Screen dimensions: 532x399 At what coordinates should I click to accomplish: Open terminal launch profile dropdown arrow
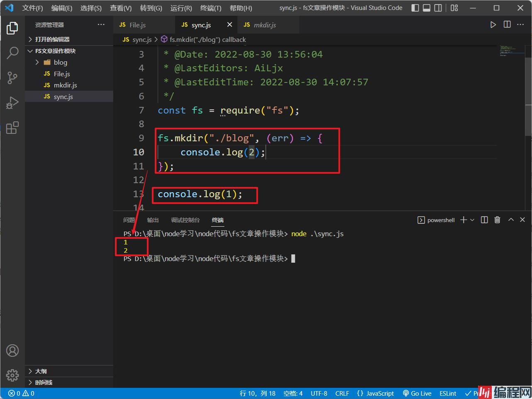pos(472,220)
